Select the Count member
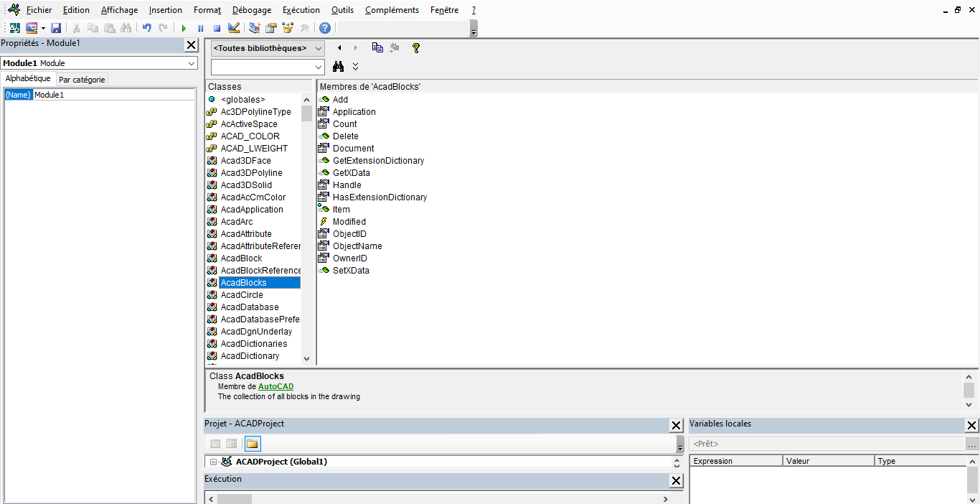 point(344,124)
